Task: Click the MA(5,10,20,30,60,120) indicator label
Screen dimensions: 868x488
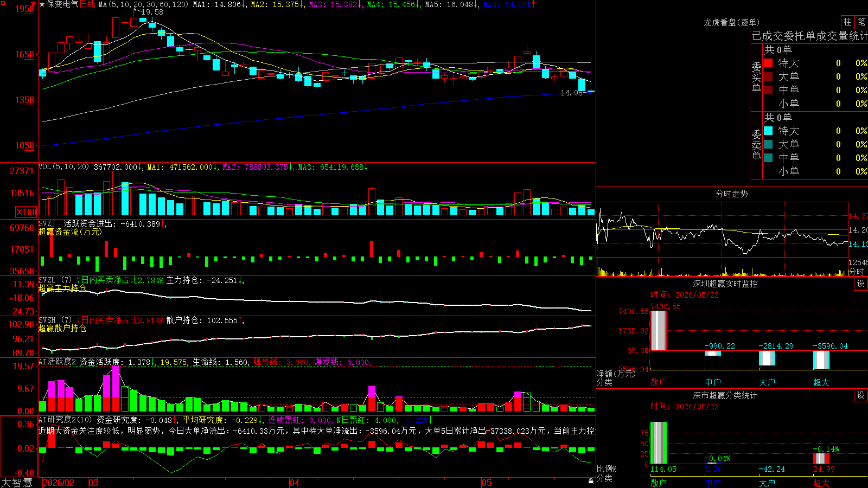Action: (x=143, y=4)
